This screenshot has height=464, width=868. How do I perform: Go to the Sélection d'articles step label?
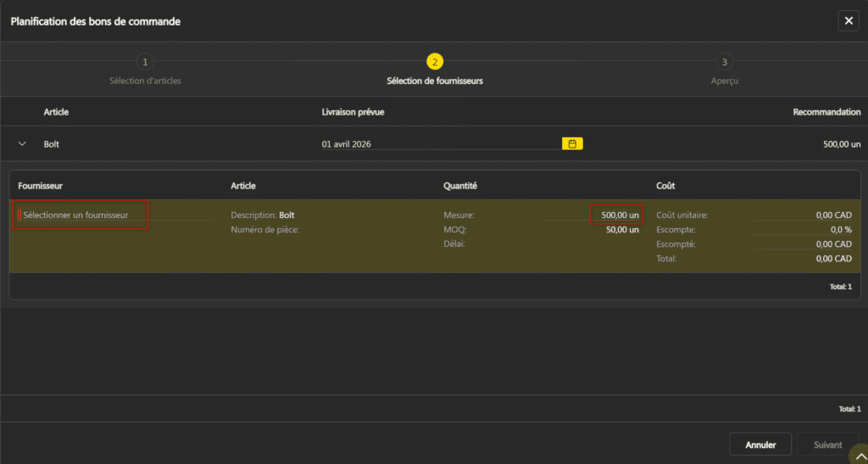145,81
